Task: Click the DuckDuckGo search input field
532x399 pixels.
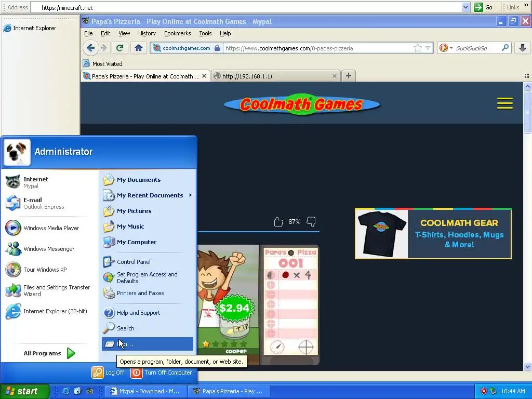Action: click(476, 48)
